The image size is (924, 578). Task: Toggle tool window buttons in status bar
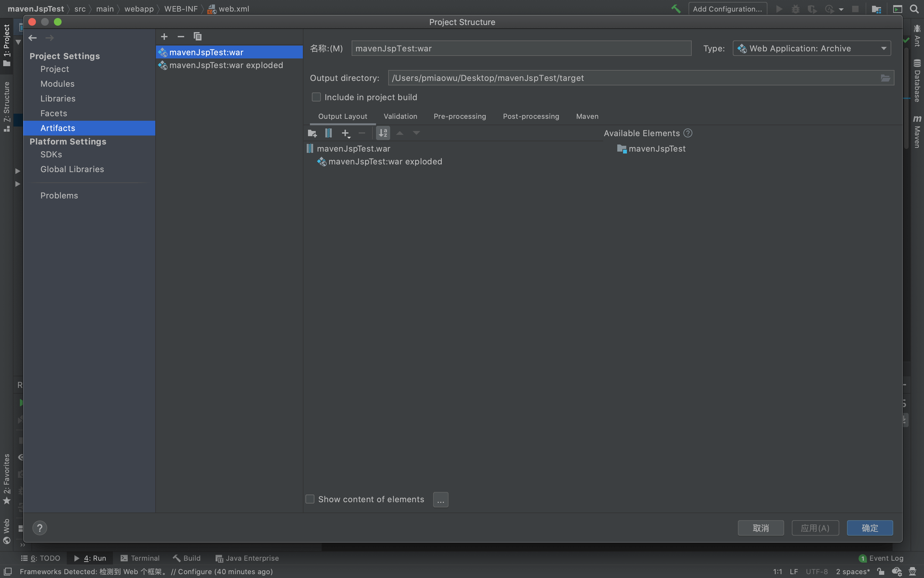click(8, 572)
